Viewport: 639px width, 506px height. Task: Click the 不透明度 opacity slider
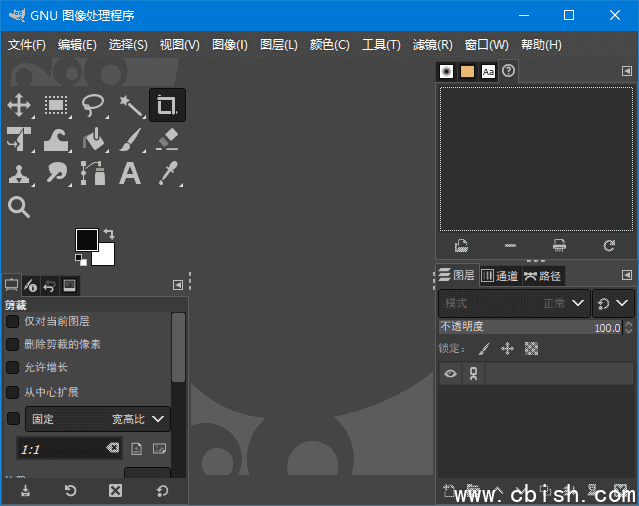point(531,327)
